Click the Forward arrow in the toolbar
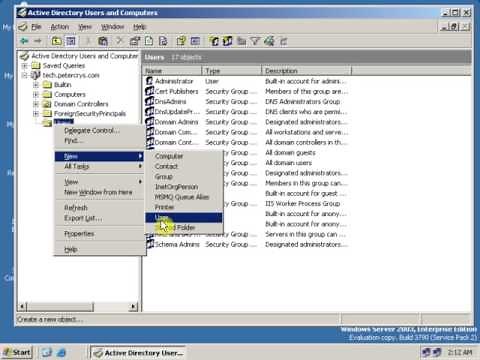Screen dimensions: 480x360 click(38, 41)
